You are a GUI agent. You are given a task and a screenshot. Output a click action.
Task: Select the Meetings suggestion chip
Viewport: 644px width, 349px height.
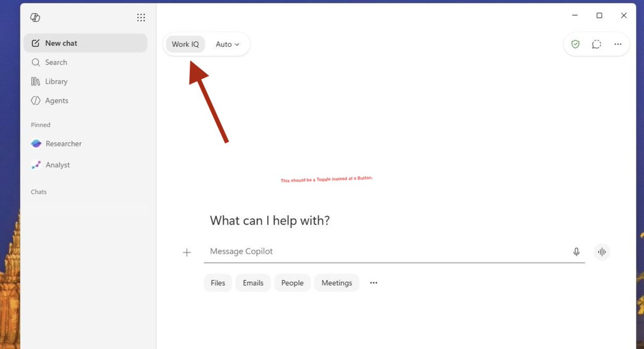pyautogui.click(x=336, y=283)
